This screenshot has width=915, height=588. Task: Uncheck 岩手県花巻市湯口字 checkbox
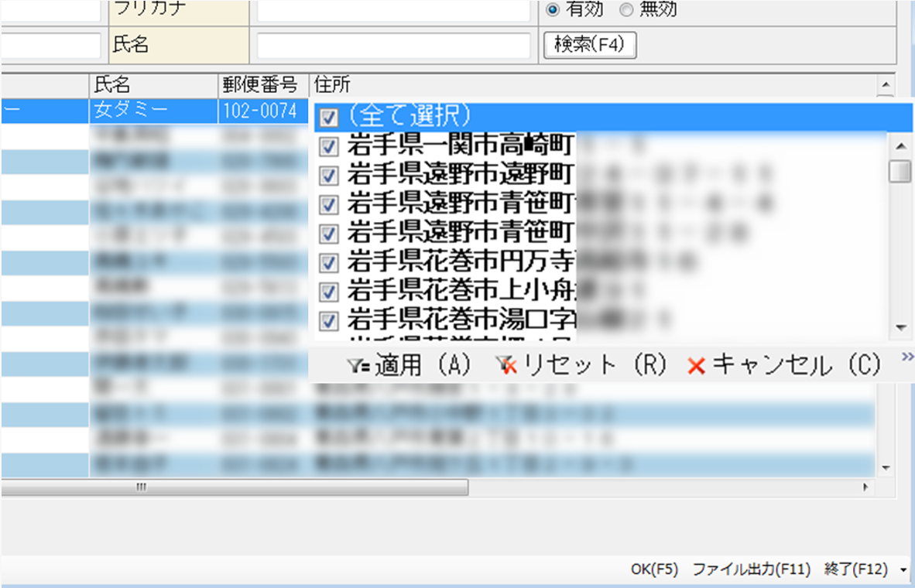click(330, 320)
